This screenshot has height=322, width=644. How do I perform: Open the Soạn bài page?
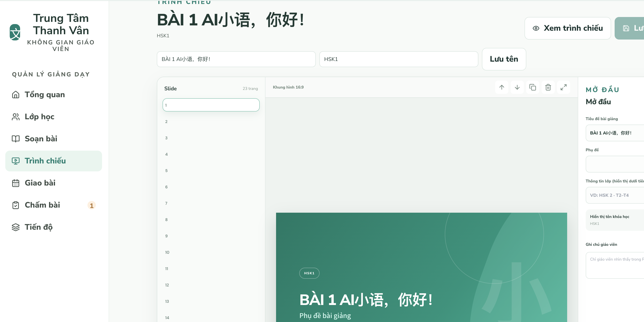pos(53,139)
